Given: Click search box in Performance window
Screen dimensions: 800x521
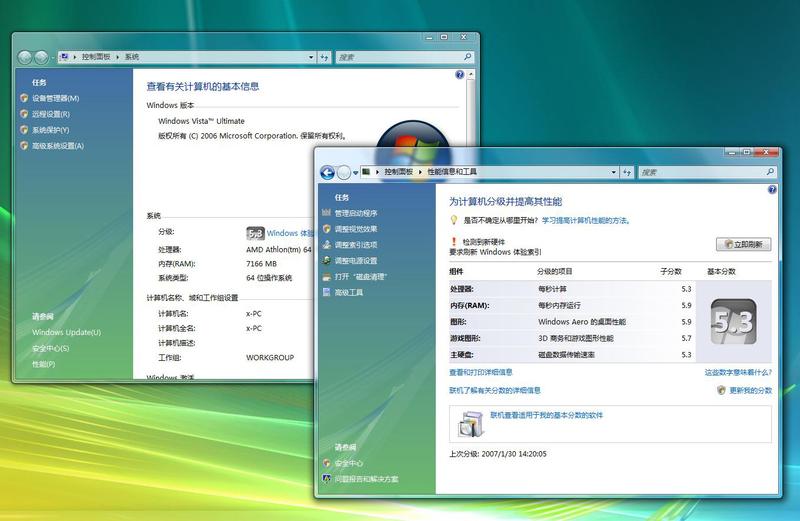Looking at the screenshot, I should (707, 172).
